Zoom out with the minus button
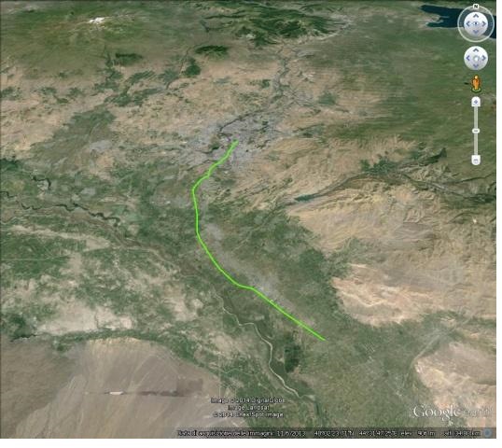Screen dimensions: 502x448 click(x=476, y=160)
